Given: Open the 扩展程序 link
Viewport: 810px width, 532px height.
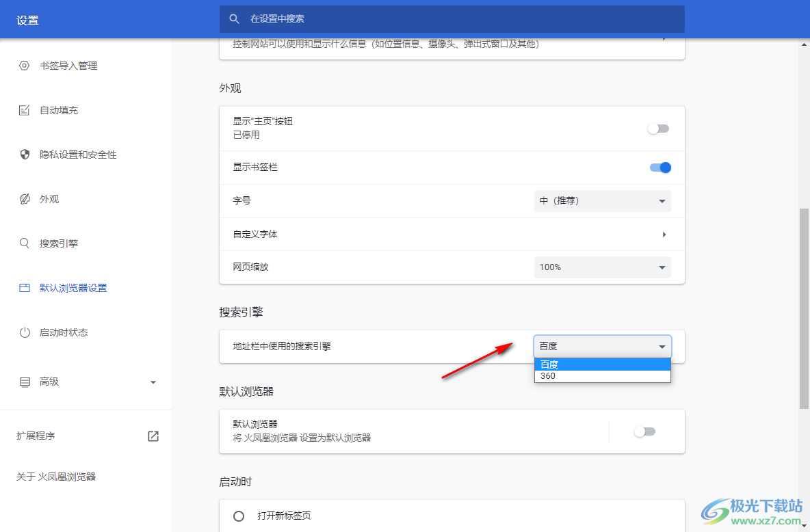Looking at the screenshot, I should (x=36, y=436).
